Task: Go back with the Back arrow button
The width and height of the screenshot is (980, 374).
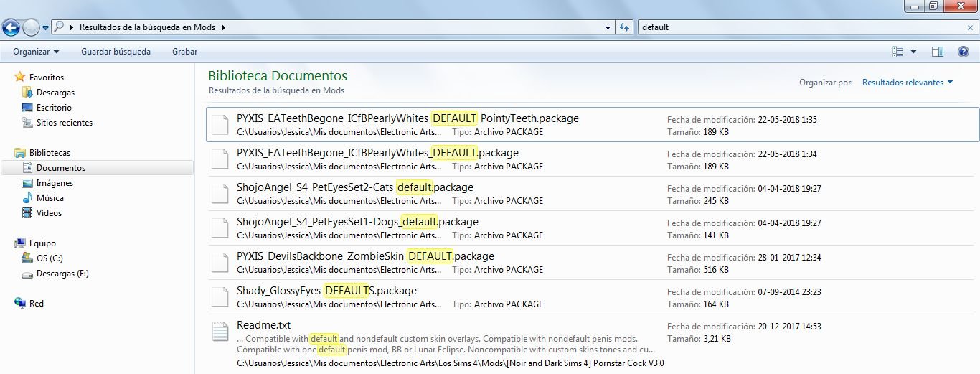Action: tap(11, 27)
